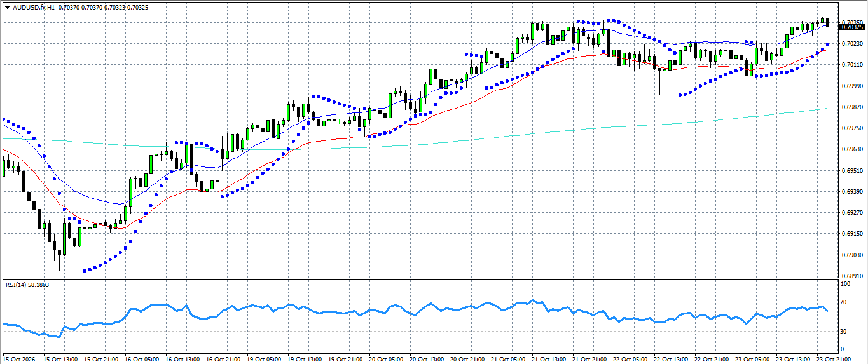
Task: Click the triangle arrow beside AUDUSD.fx,H1
Action: click(x=7, y=8)
